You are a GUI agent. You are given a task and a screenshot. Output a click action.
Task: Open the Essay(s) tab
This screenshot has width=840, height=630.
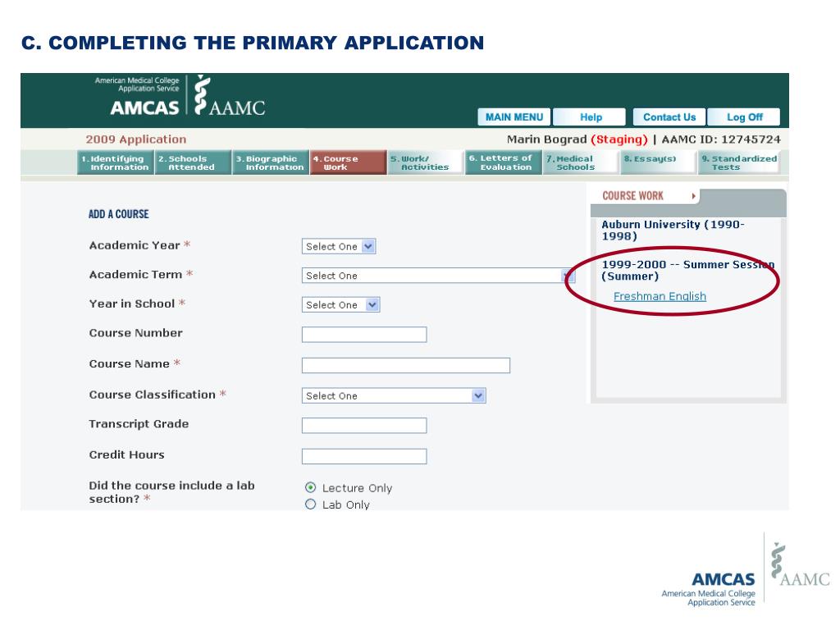coord(659,162)
